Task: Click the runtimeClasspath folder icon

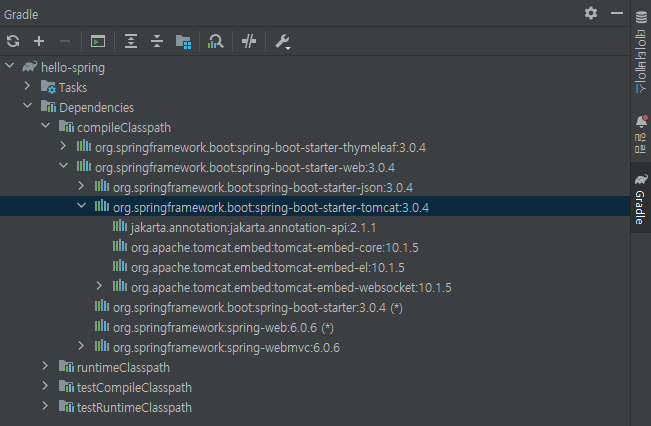Action: pos(66,366)
